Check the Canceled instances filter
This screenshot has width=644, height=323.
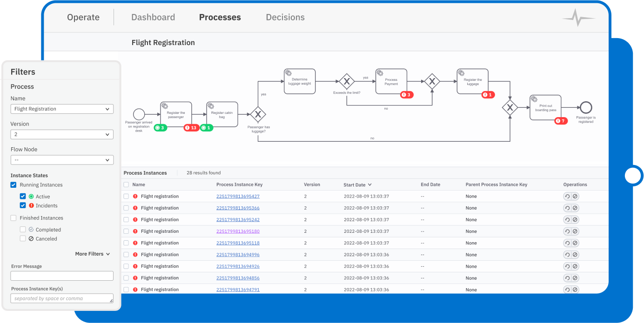coord(23,238)
